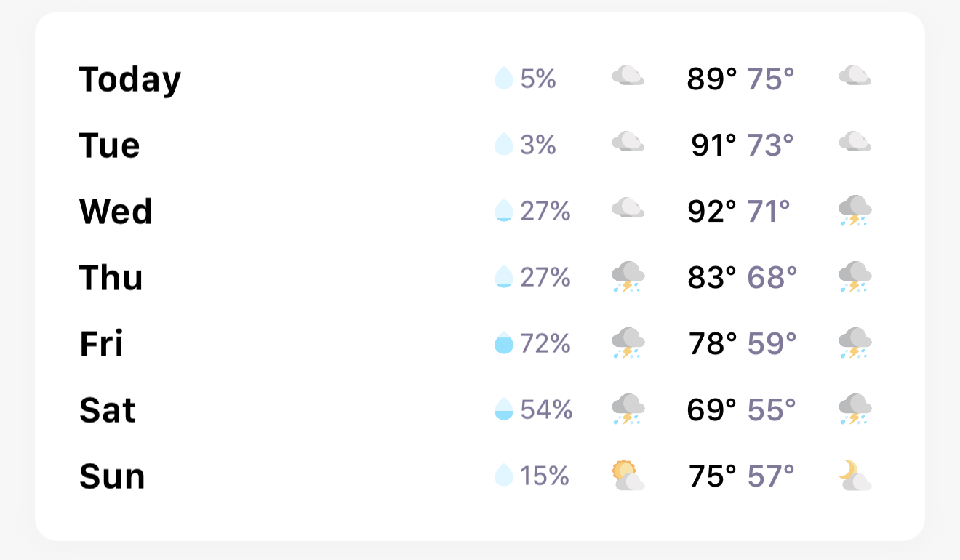The image size is (960, 560).
Task: Click Thursday's daytime thunderstorm icon
Action: tap(628, 277)
